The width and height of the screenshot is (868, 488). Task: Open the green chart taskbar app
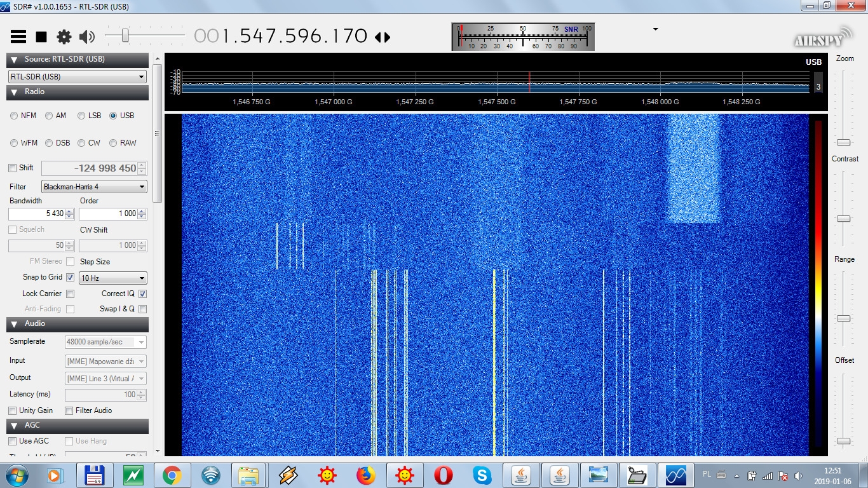[133, 475]
